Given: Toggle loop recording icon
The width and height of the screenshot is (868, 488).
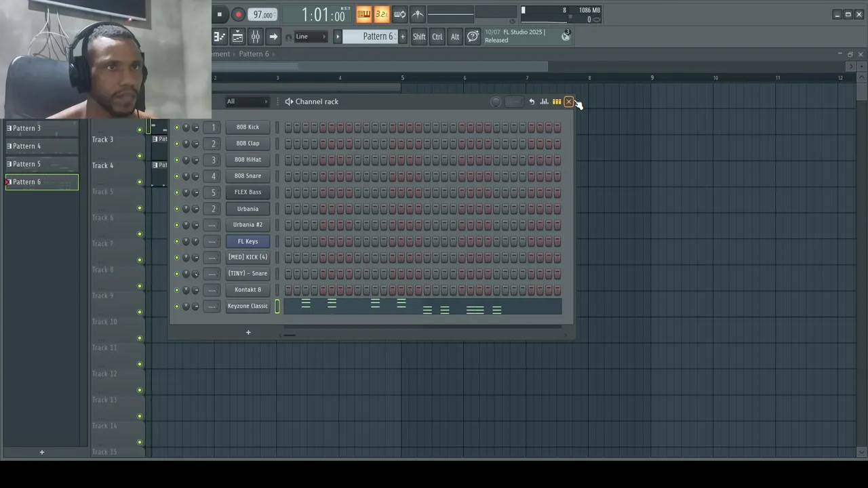Looking at the screenshot, I should click(x=399, y=14).
